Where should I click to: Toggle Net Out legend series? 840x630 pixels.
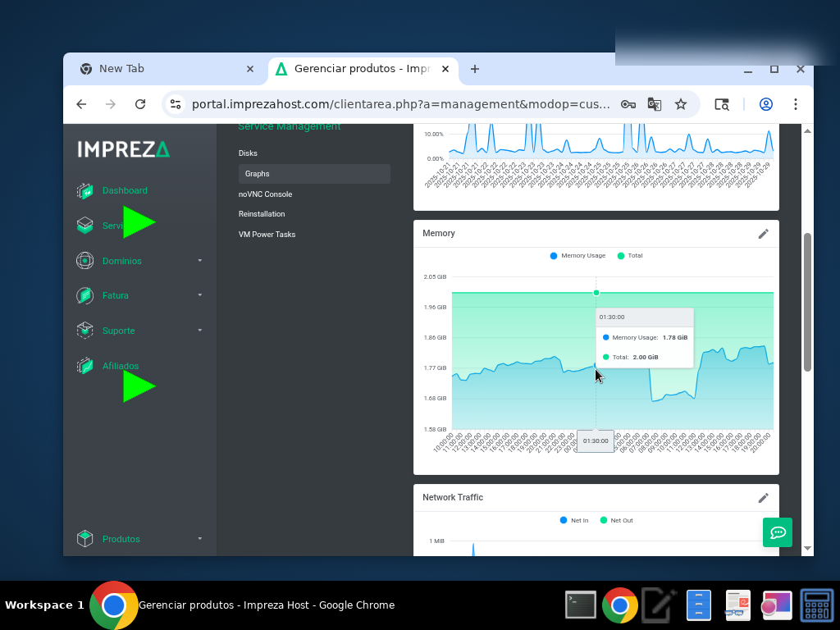617,520
